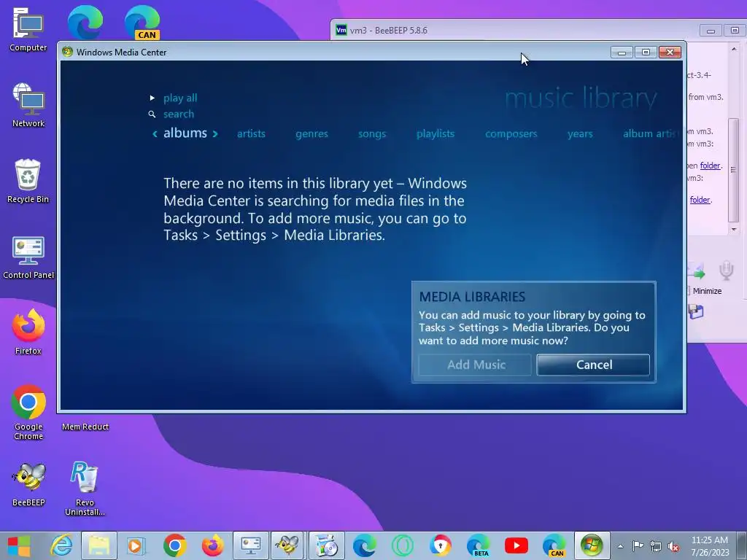Click the right chevron beside albums

(x=215, y=134)
